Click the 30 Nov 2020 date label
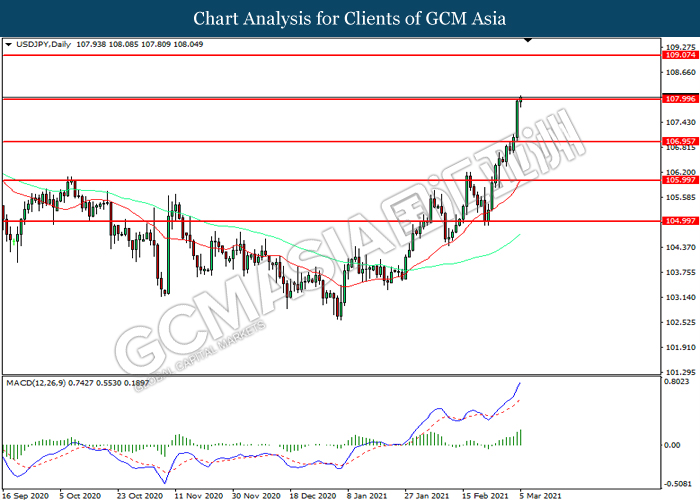Viewport: 700px width, 500px height. (256, 496)
